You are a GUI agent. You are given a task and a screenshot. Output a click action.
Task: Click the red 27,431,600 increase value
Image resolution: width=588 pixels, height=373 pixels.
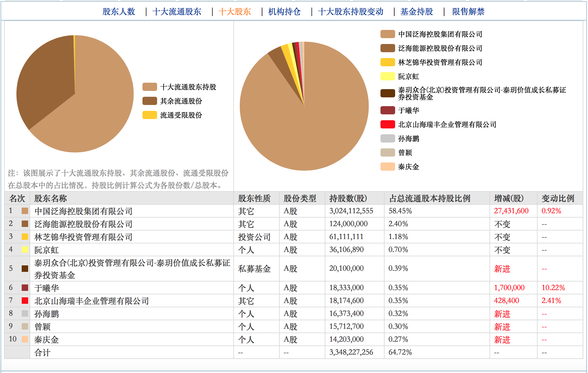(511, 211)
